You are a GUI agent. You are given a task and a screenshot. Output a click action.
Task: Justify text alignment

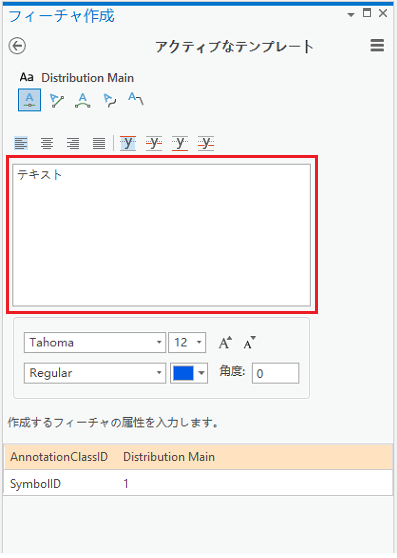[x=99, y=143]
